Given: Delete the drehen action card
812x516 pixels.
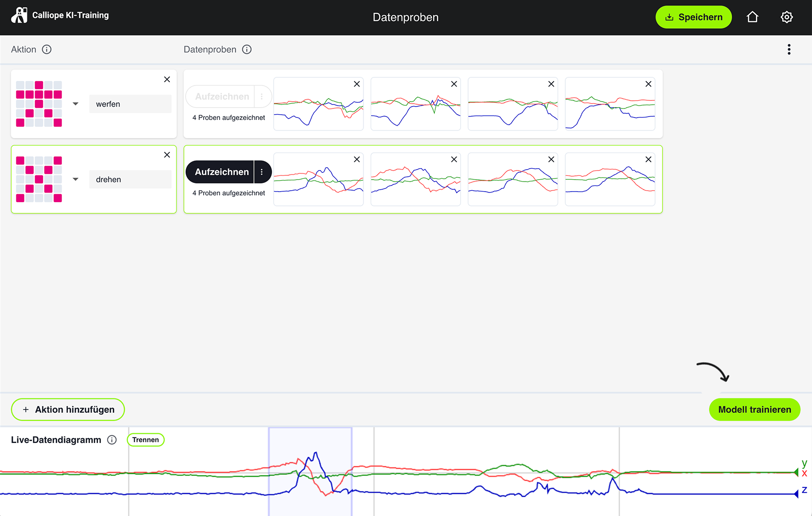Looking at the screenshot, I should click(x=167, y=155).
